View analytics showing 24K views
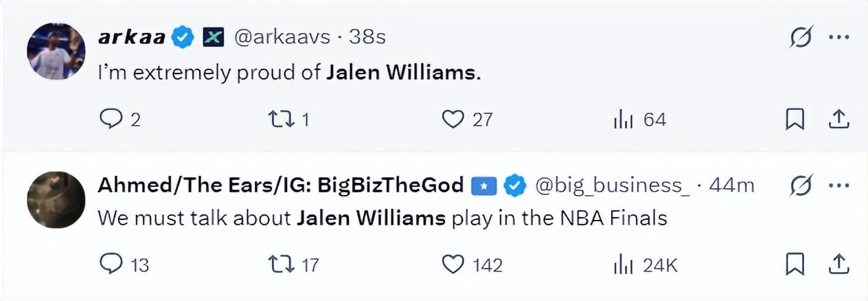The image size is (868, 301). pyautogui.click(x=622, y=264)
